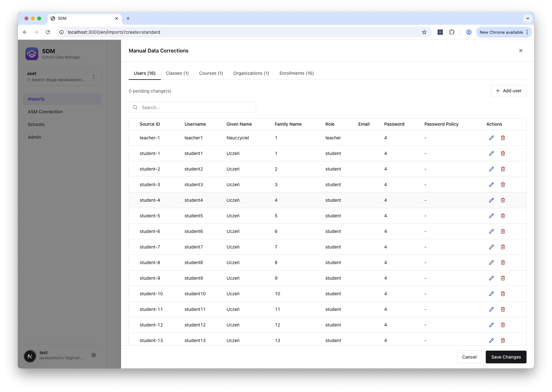Edit the student-13 row

pos(491,340)
